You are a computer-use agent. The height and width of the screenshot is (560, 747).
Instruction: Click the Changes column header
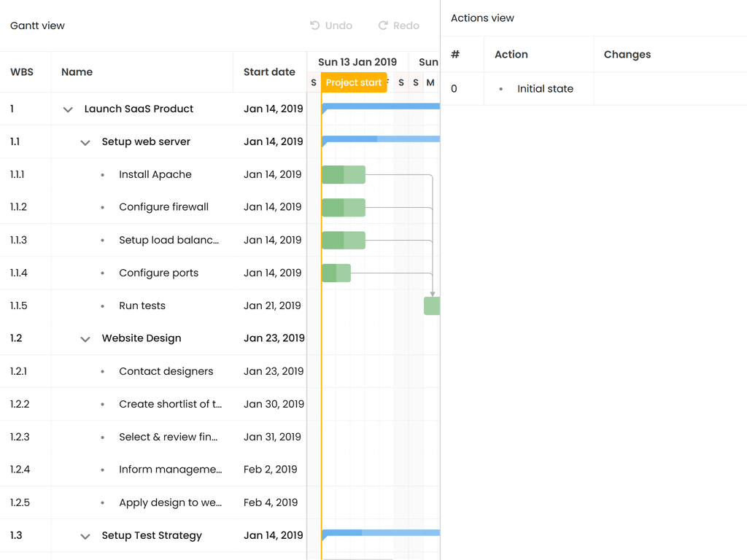pyautogui.click(x=627, y=55)
